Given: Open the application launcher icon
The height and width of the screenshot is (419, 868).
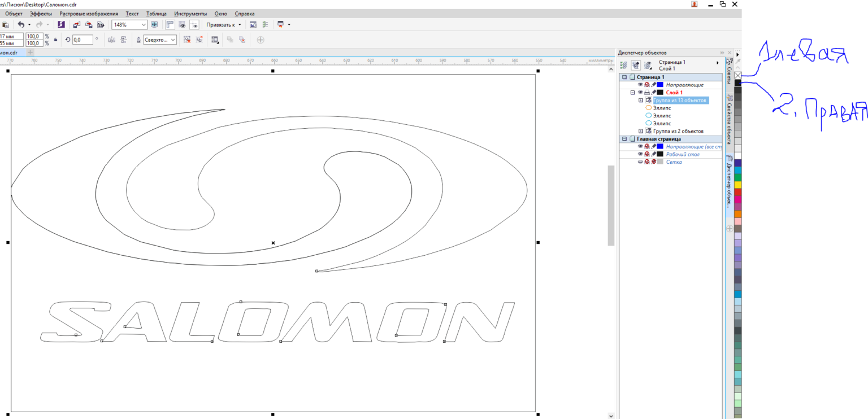Looking at the screenshot, I should tap(280, 25).
